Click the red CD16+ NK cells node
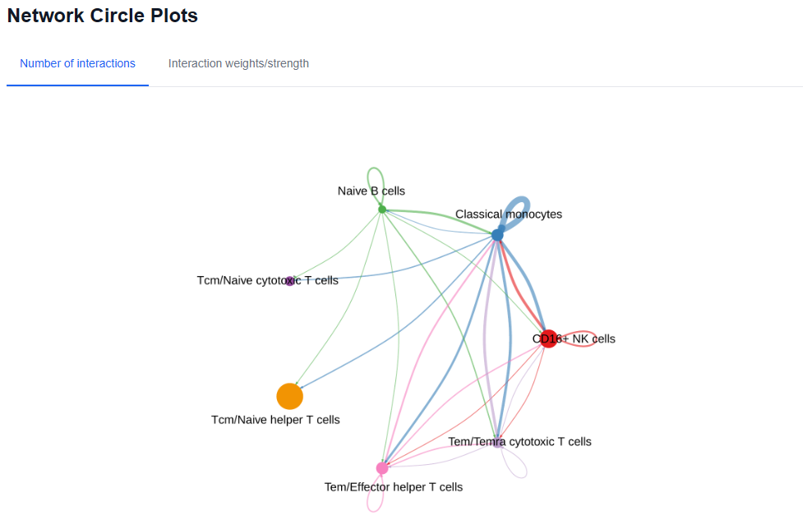The width and height of the screenshot is (812, 520). pyautogui.click(x=548, y=338)
